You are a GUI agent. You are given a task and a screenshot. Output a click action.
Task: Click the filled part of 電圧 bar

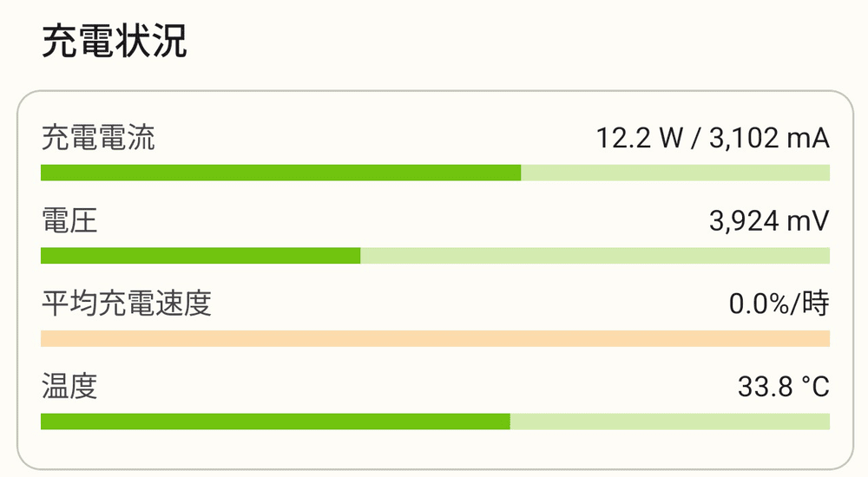click(x=201, y=256)
